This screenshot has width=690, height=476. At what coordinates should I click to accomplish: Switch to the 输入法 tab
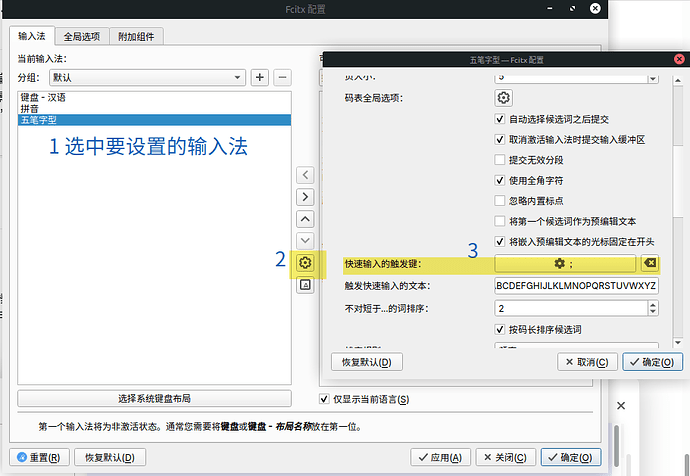click(x=32, y=36)
